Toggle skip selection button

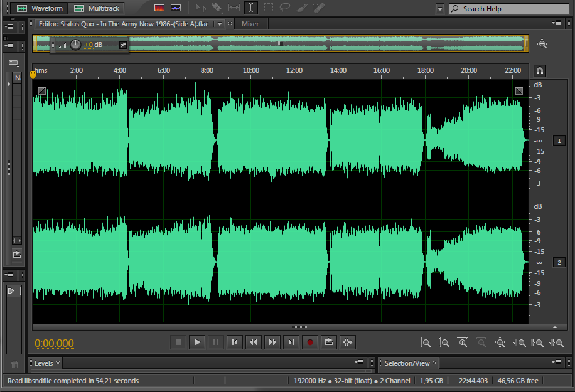pos(348,342)
